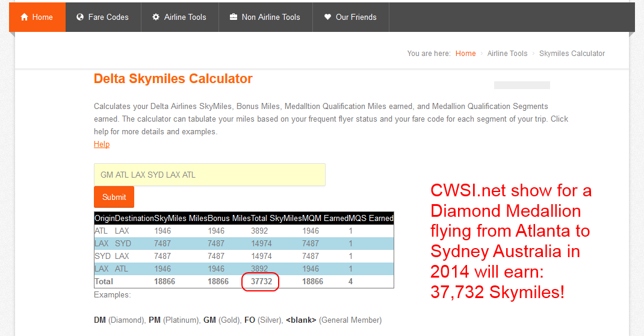Click the Delta Skymiles Calculator heading

173,78
